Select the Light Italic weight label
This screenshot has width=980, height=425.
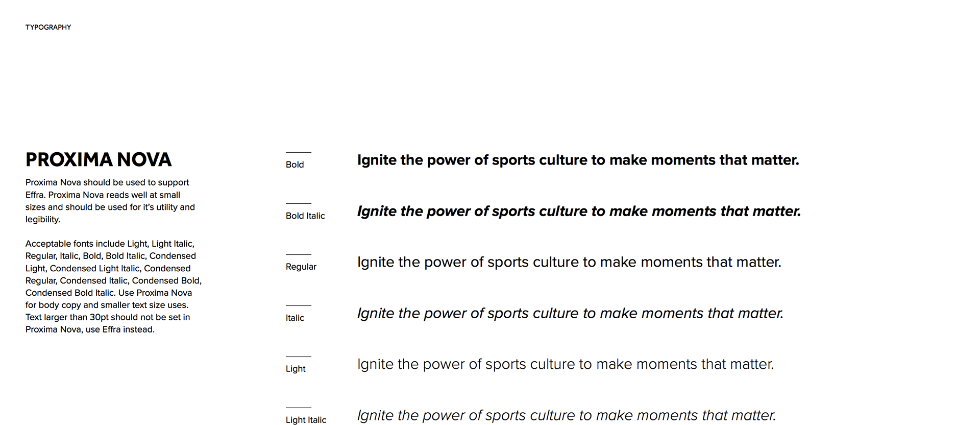306,420
